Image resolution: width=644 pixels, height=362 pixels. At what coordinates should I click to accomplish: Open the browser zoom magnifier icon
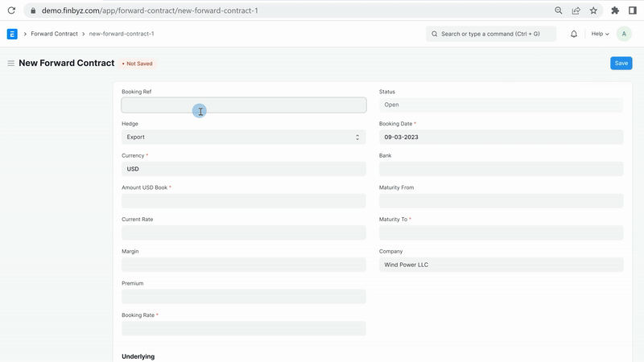[x=559, y=11]
